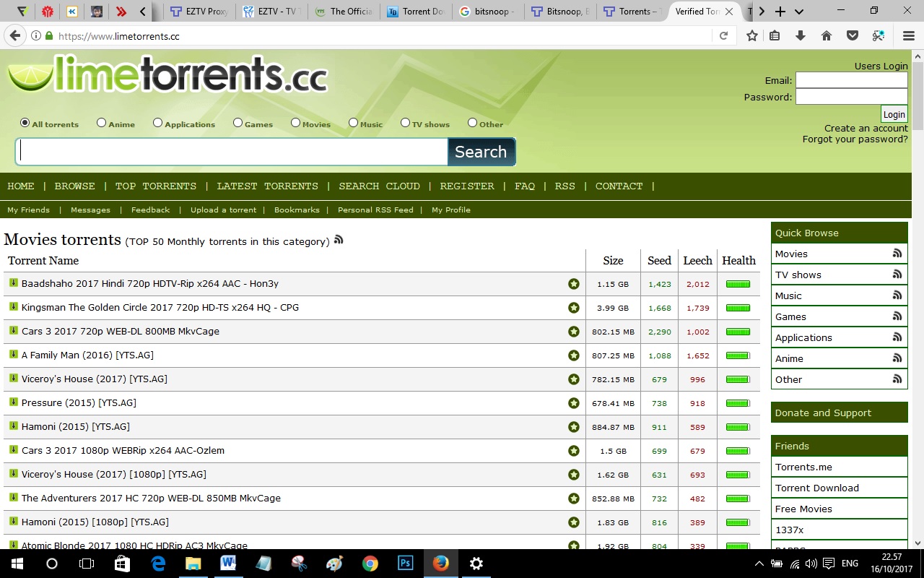Click the RSS icon next to Games in Quick Browse
924x578 pixels.
point(897,316)
